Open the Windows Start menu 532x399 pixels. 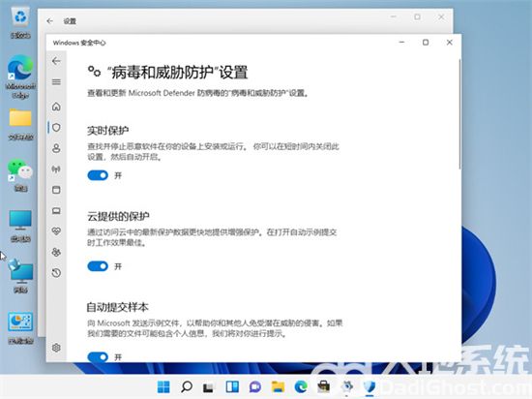tap(163, 386)
